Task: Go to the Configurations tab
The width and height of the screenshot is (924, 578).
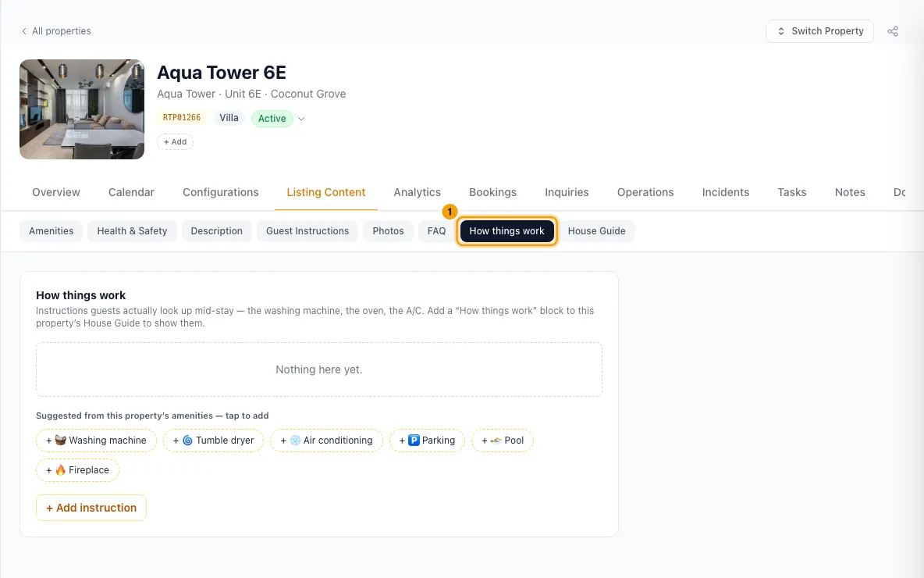Action: (x=220, y=192)
